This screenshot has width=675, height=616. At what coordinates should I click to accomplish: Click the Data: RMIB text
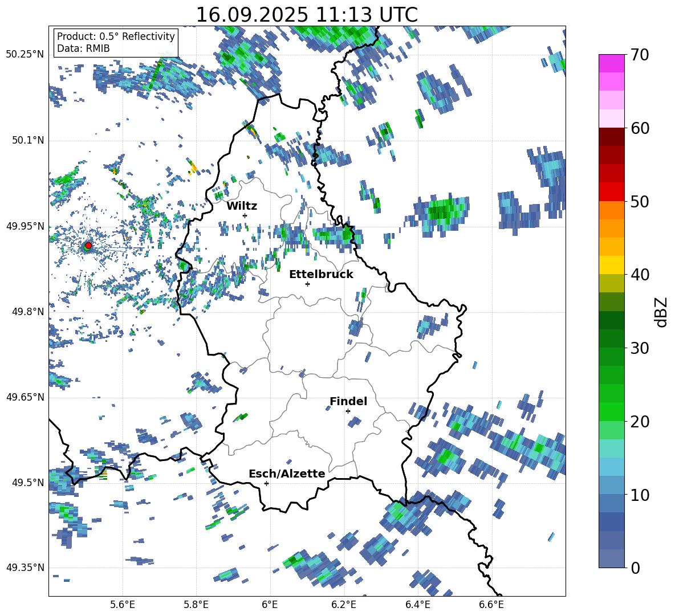click(x=83, y=48)
